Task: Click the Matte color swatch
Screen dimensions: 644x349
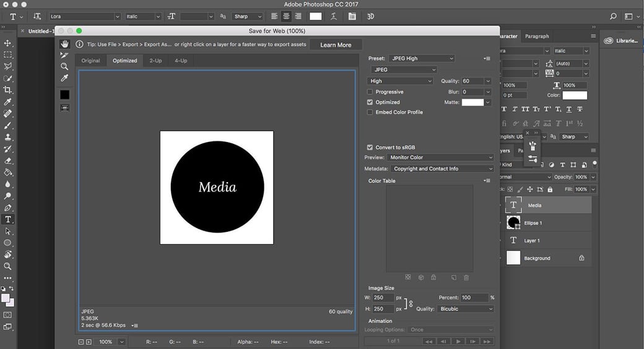Action: 472,102
